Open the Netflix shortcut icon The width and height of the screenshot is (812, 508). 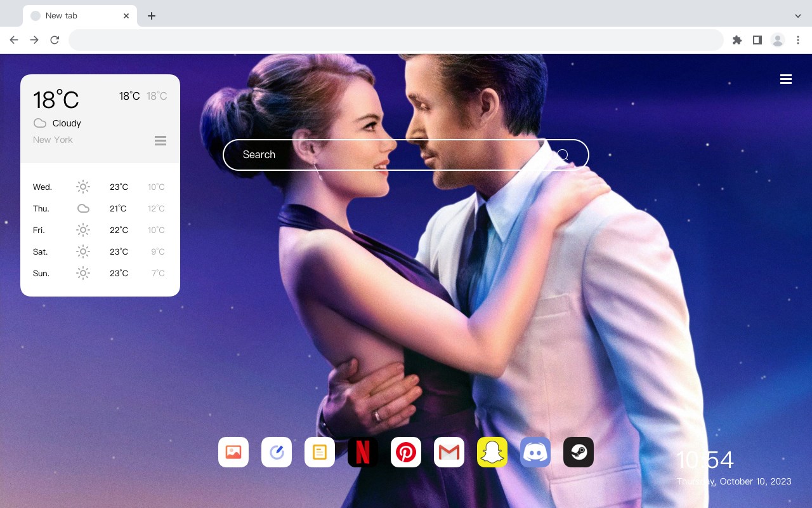[x=363, y=452]
